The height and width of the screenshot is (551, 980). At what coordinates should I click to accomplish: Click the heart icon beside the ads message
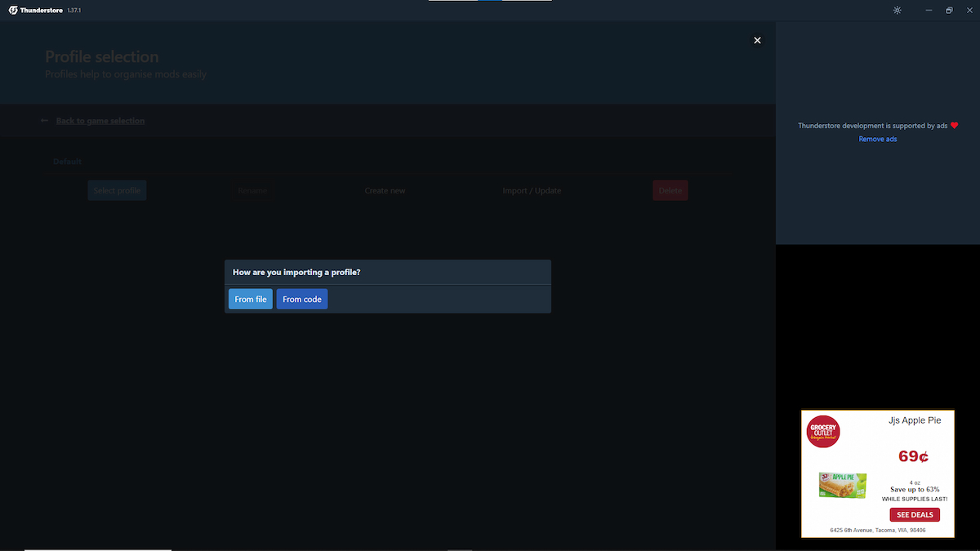pos(954,125)
